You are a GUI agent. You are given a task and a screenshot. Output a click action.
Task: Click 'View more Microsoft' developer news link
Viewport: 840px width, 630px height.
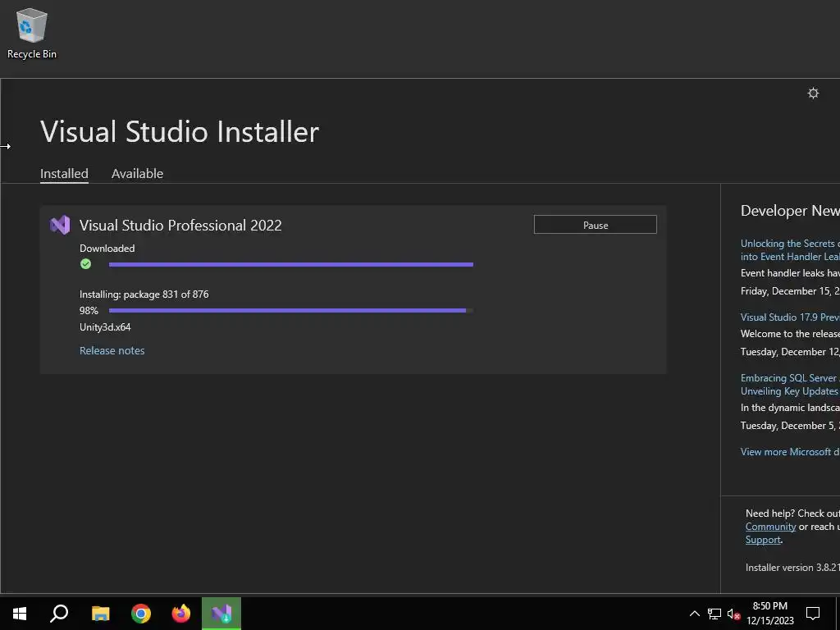click(790, 452)
